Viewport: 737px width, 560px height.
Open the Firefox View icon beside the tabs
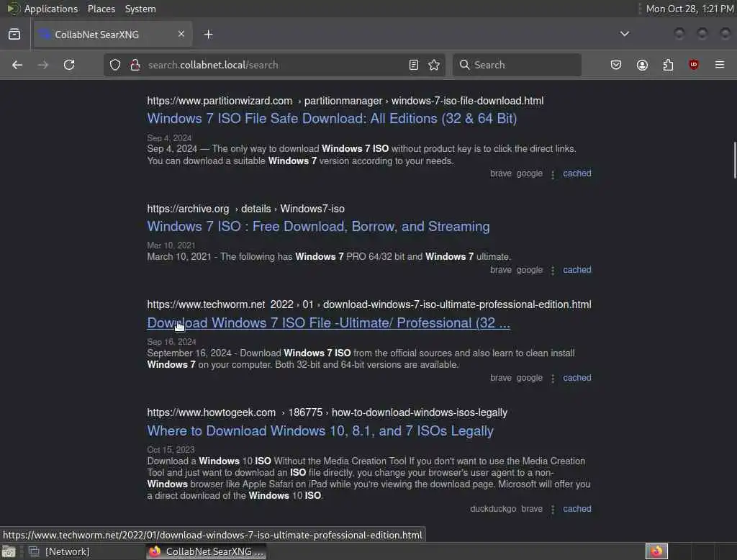tap(14, 35)
